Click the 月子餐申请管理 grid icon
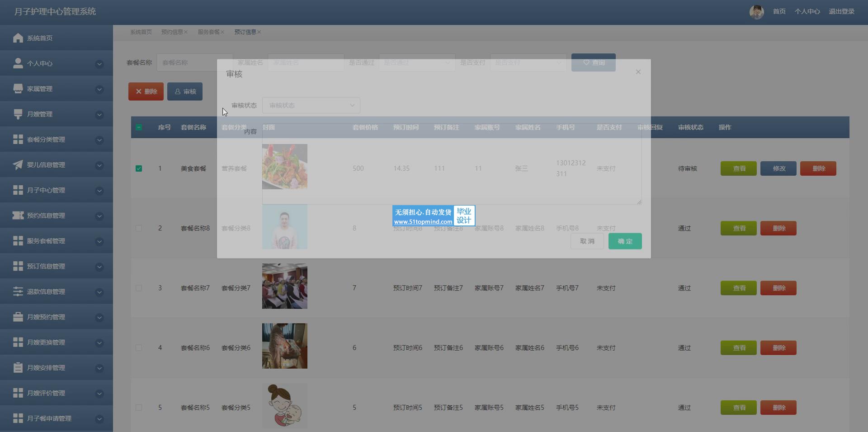The height and width of the screenshot is (432, 868). 18,418
